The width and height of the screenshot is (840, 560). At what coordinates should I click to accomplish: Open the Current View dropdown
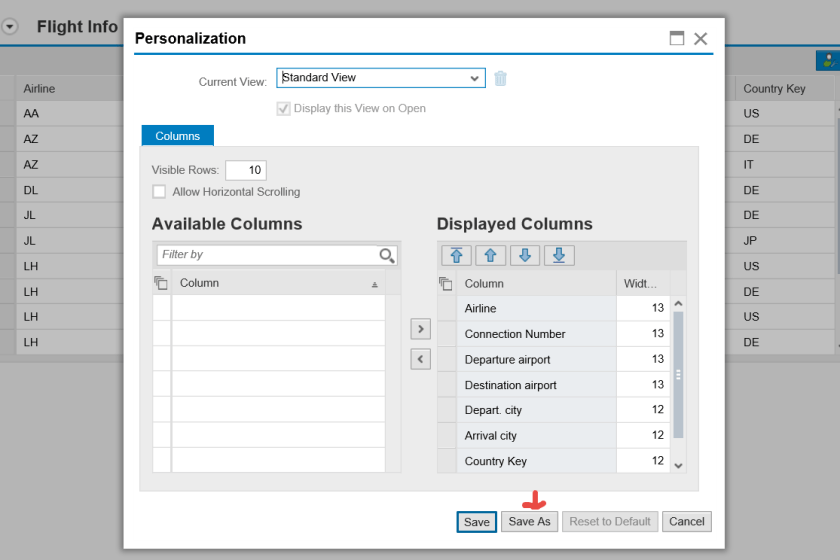click(474, 78)
